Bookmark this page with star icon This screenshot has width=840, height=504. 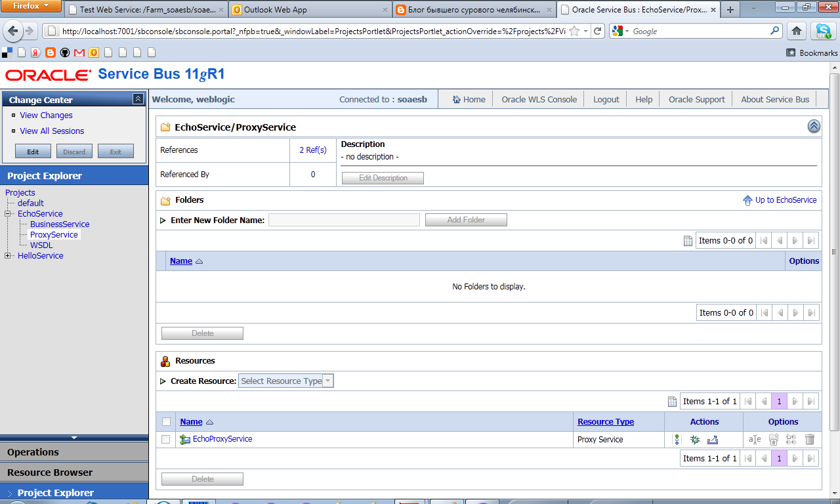pos(574,31)
